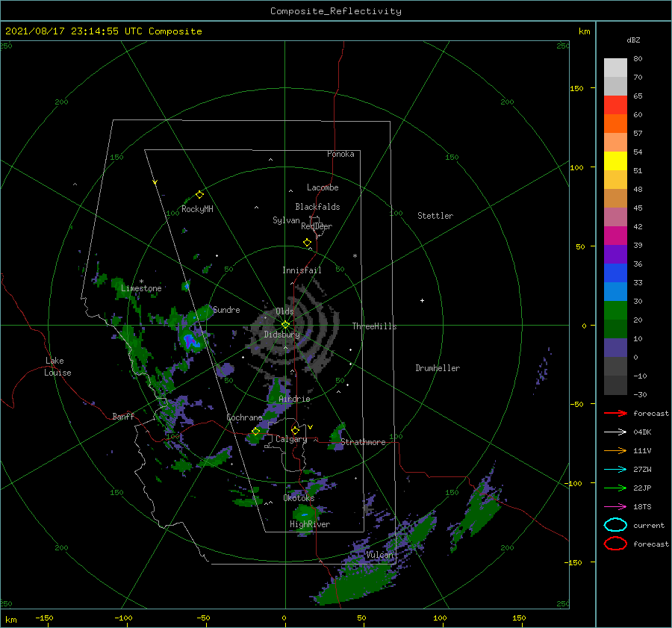The height and width of the screenshot is (628, 672).
Task: Click the 51 dBZ yellow color swatch
Action: pos(615,161)
